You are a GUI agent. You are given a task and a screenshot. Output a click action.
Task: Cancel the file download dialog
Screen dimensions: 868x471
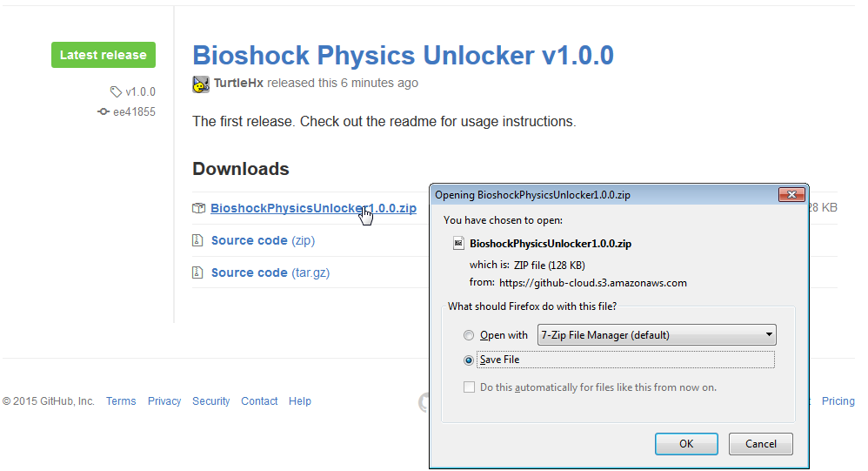pos(760,444)
